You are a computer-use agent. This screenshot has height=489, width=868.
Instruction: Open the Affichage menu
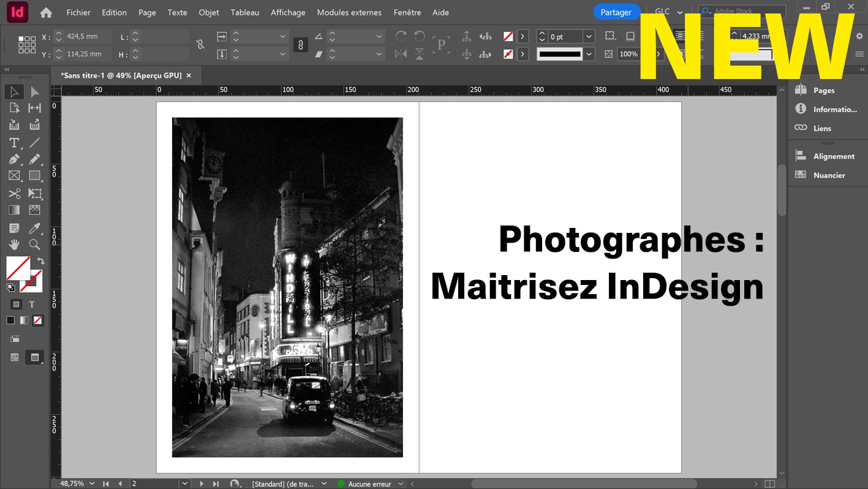[288, 12]
